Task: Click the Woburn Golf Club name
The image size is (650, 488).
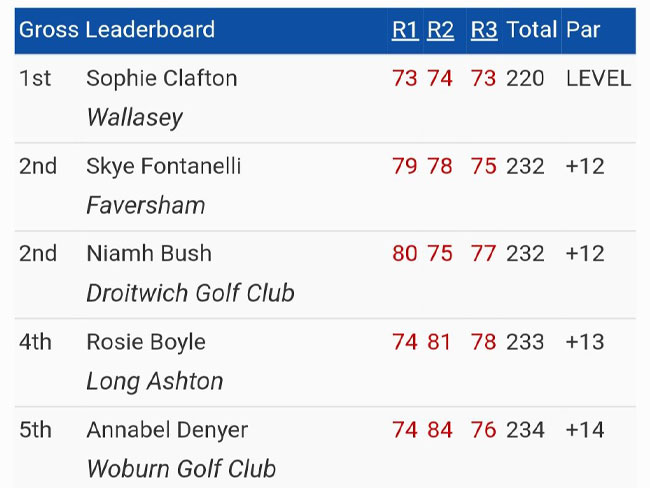Action: pos(181,469)
